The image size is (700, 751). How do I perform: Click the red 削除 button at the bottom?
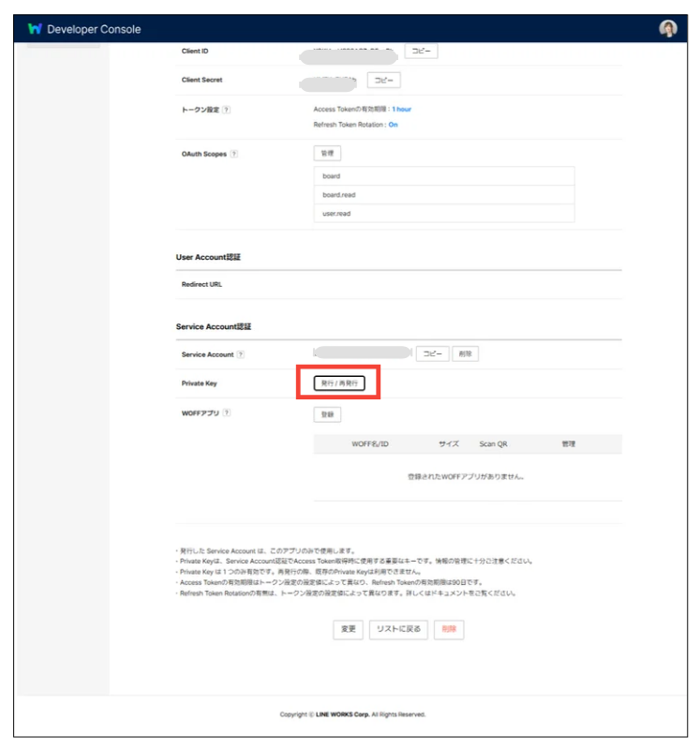[448, 629]
